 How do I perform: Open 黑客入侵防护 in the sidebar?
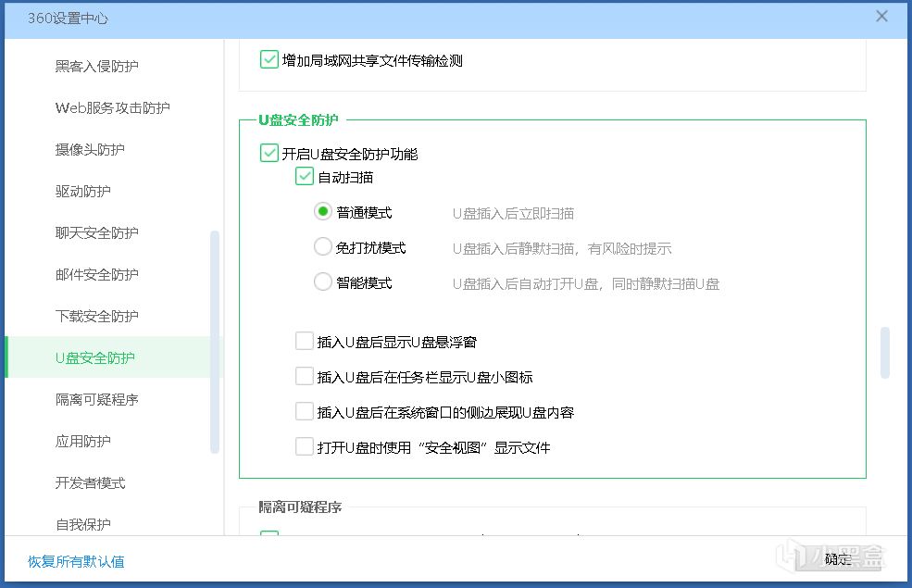click(x=97, y=67)
